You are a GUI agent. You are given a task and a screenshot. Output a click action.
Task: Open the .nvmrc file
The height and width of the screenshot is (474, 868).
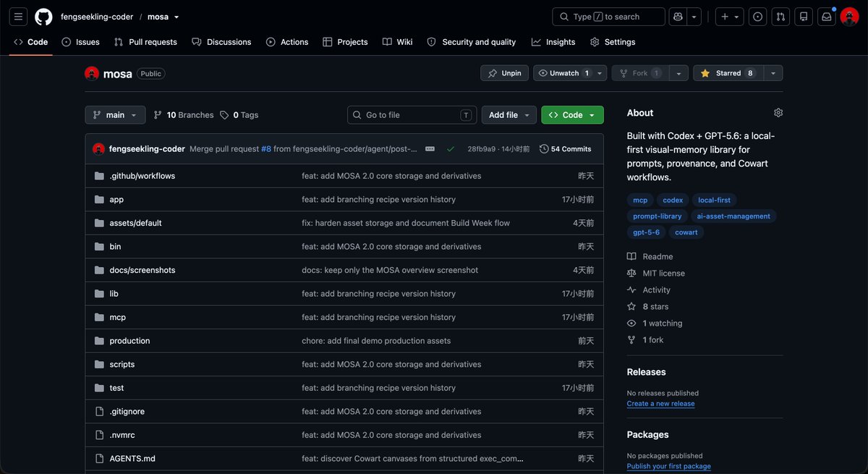(x=122, y=435)
